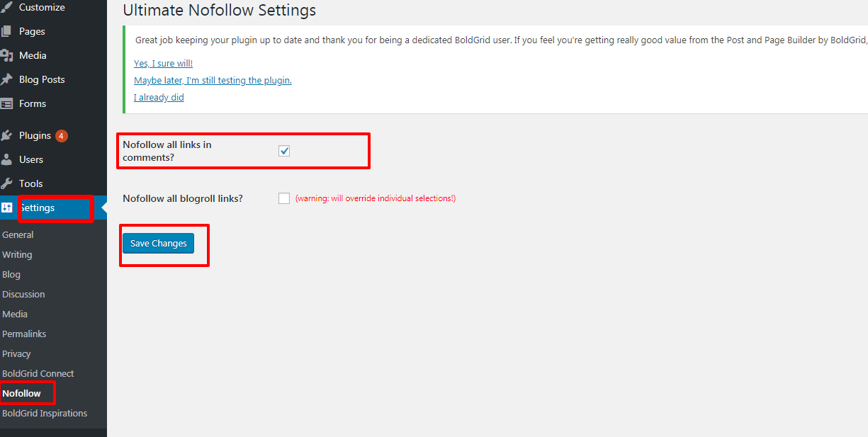This screenshot has width=868, height=437.
Task: Open Tools via the wrench icon
Action: [x=9, y=183]
